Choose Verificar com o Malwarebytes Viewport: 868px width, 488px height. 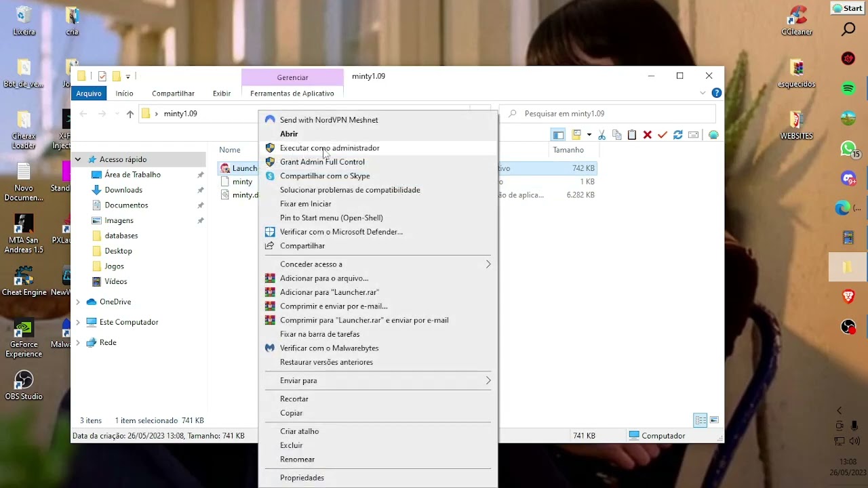(x=378, y=348)
